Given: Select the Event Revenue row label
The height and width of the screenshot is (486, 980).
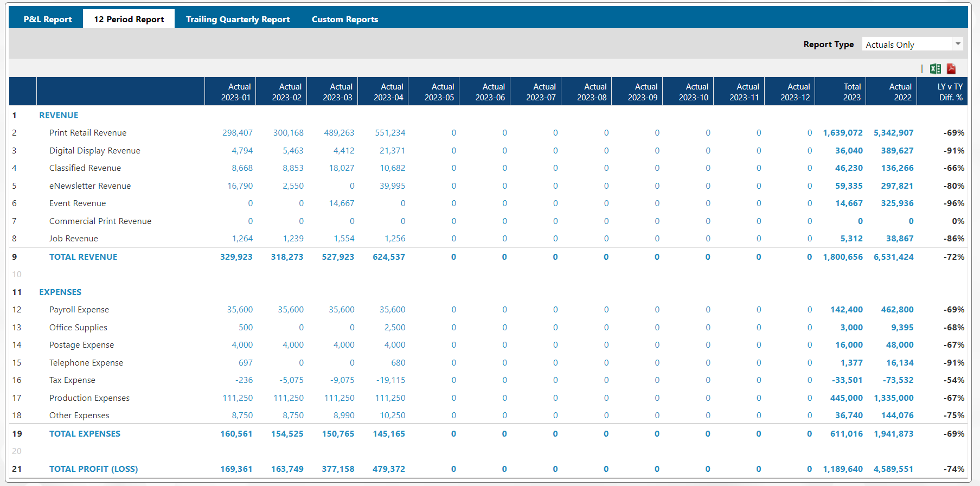Looking at the screenshot, I should [78, 203].
